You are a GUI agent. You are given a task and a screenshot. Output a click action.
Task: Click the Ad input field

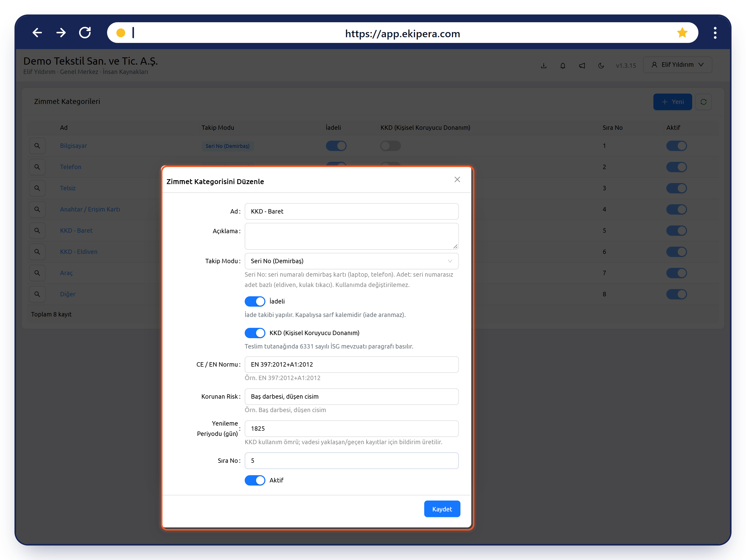[x=352, y=211]
